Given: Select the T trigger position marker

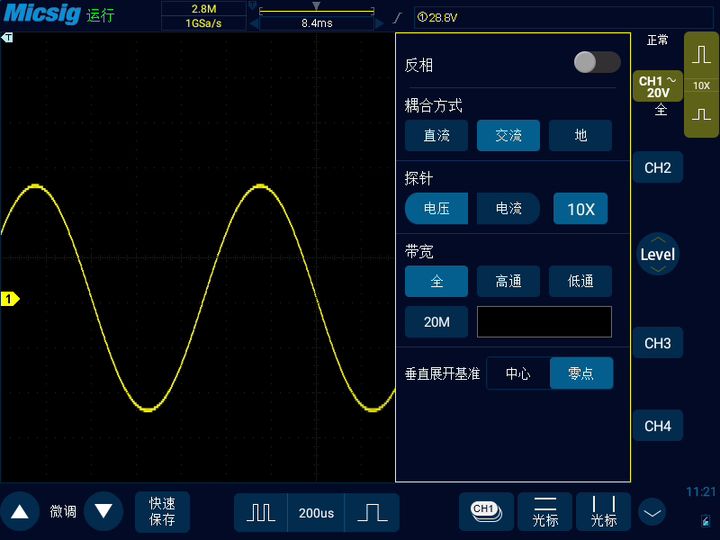Looking at the screenshot, I should pyautogui.click(x=7, y=38).
